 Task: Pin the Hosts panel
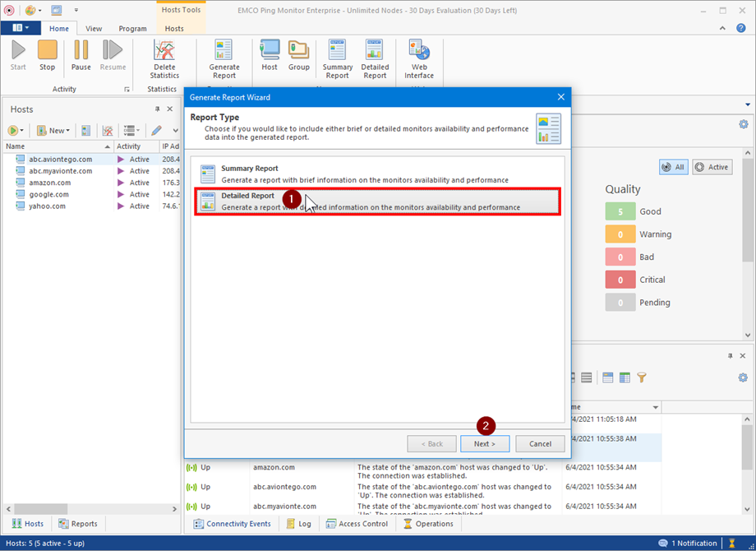157,109
